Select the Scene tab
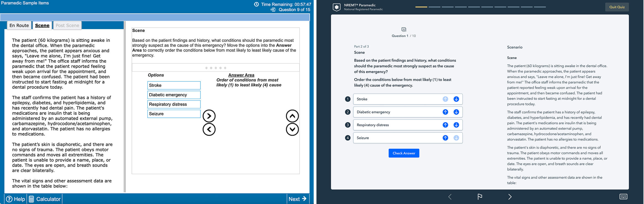Screen dimensions: 644x204 [42, 25]
